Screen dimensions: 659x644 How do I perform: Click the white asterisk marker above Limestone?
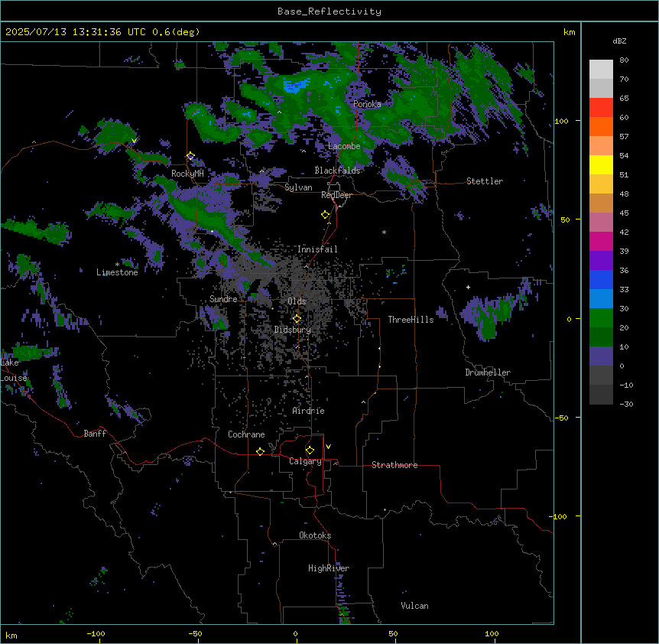[x=117, y=265]
